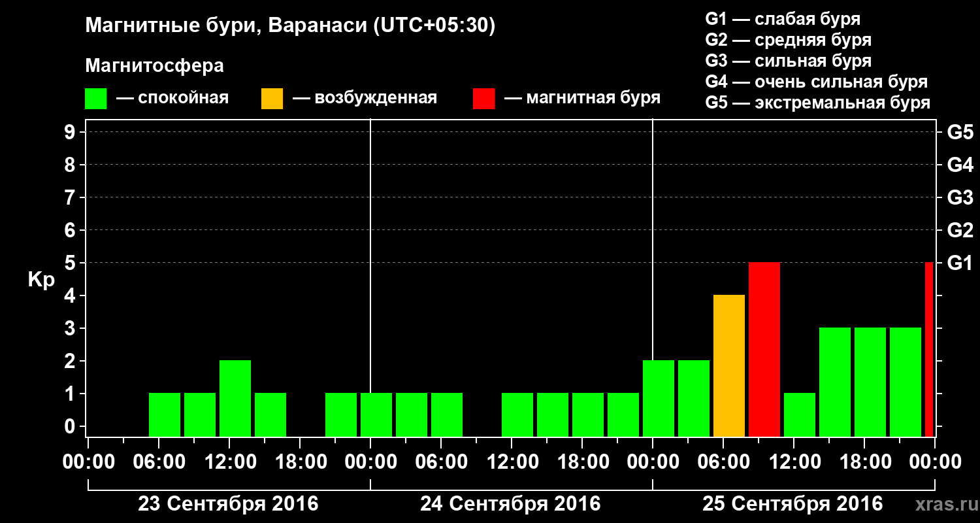980x523 pixels.
Task: Click the 'Kp' axis title
Action: coord(42,280)
